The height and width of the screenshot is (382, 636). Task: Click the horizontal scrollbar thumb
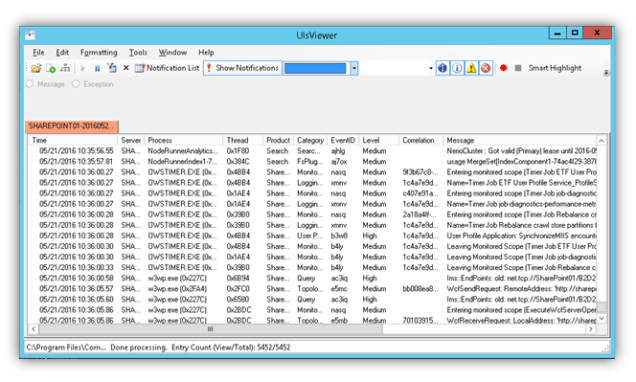(210, 329)
